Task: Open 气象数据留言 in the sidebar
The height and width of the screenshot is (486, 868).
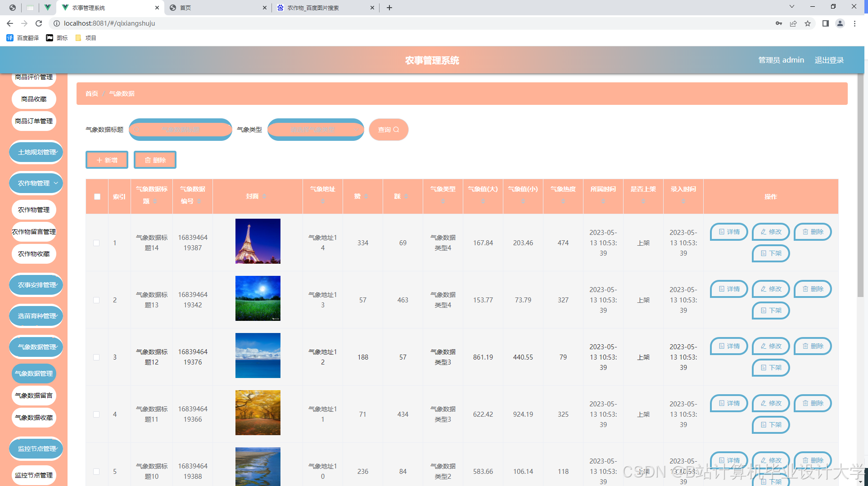Action: click(34, 396)
